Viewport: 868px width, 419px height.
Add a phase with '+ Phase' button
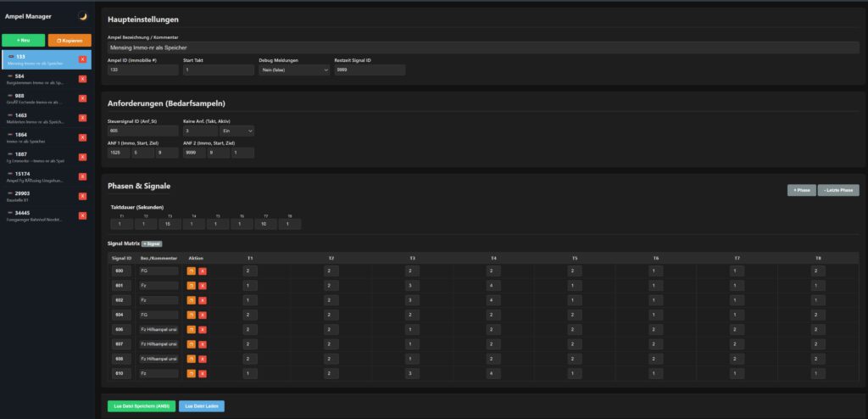802,190
